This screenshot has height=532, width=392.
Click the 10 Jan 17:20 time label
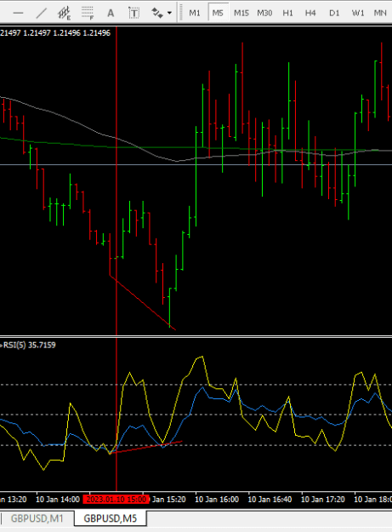(323, 500)
